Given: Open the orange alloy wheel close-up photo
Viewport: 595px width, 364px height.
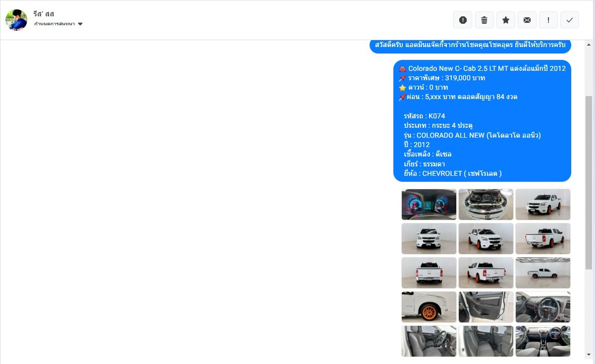Looking at the screenshot, I should point(429,307).
